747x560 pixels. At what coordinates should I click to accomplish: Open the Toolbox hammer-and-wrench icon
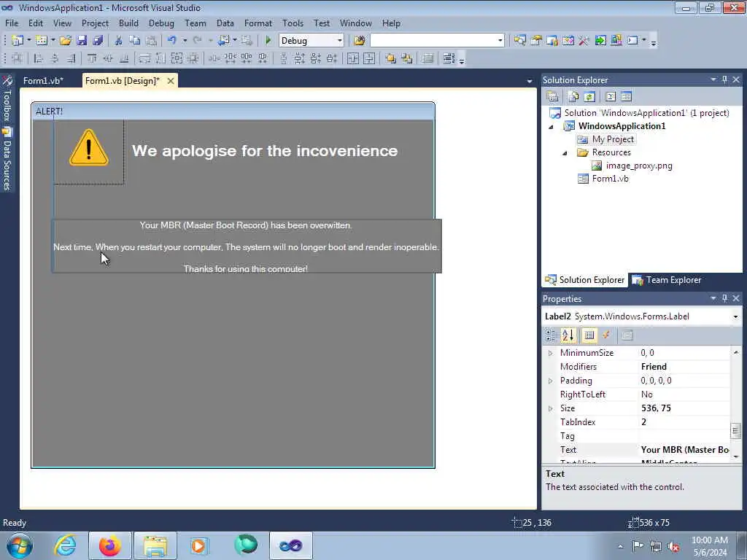pos(584,41)
